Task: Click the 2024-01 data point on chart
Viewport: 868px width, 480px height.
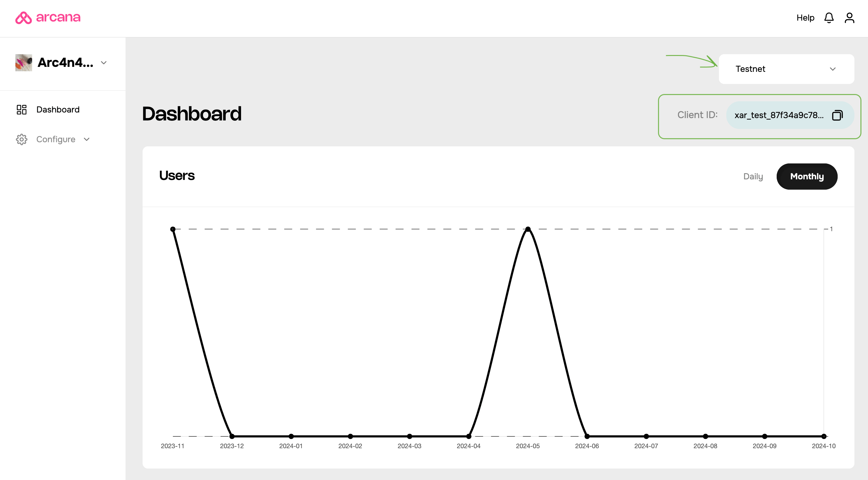Action: 291,436
